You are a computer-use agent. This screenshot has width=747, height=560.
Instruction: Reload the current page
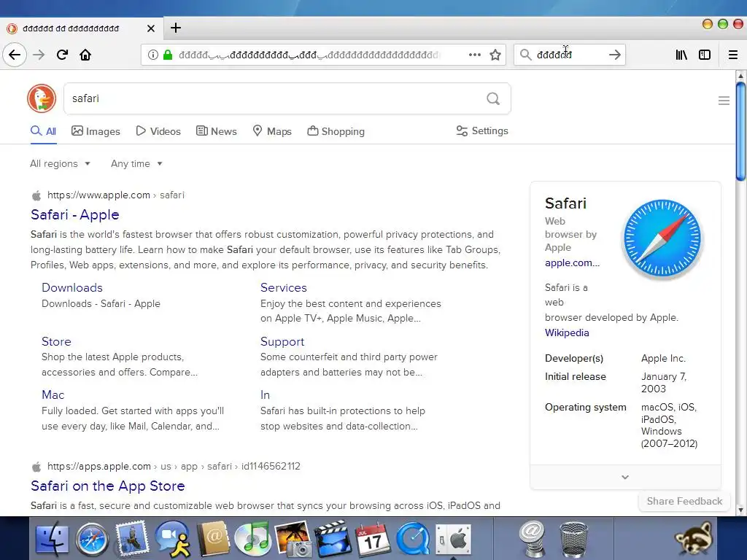pyautogui.click(x=63, y=55)
